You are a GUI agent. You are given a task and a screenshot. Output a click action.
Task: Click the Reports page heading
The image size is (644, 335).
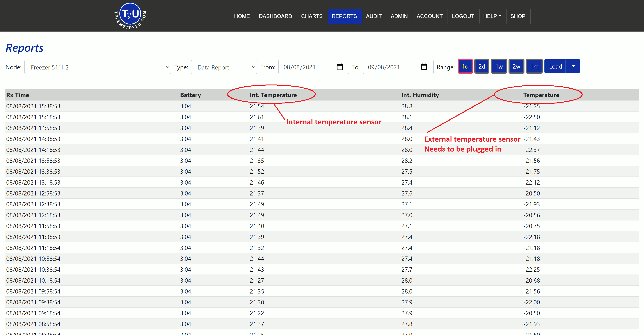point(25,48)
